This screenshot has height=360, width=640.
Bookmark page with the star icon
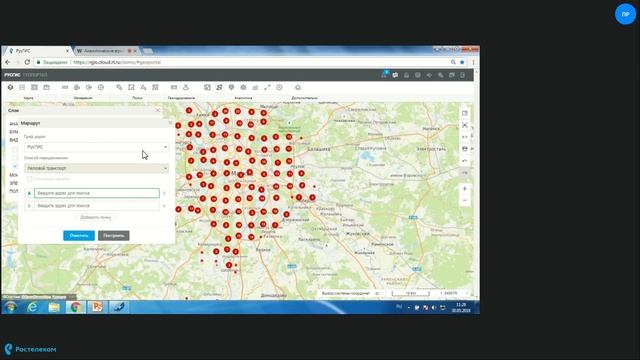[462, 62]
